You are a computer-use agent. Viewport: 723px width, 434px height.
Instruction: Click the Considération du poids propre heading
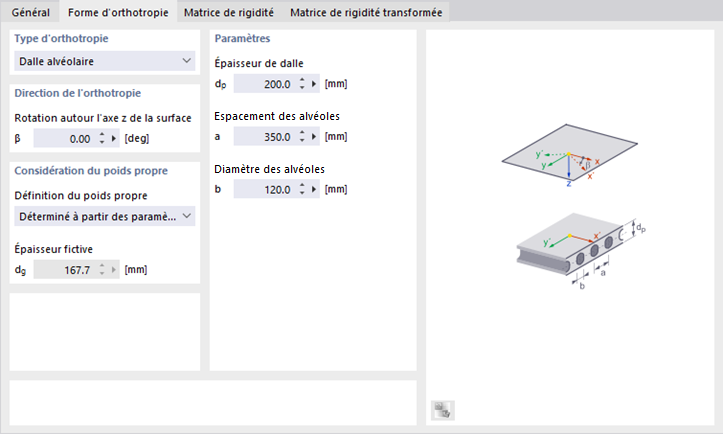[91, 171]
